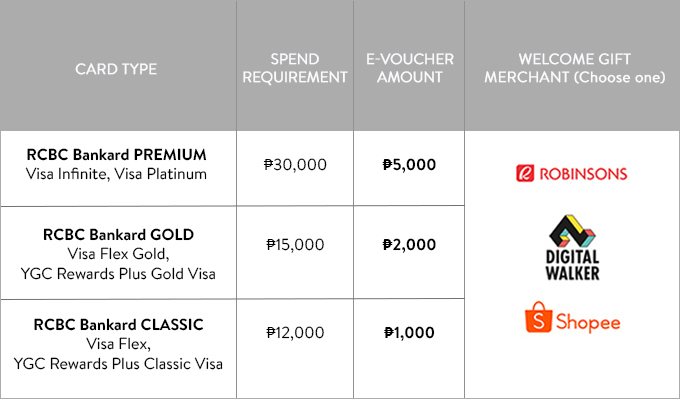Screen dimensions: 680x399
Task: Select the orange Shopee bag icon
Action: point(538,317)
